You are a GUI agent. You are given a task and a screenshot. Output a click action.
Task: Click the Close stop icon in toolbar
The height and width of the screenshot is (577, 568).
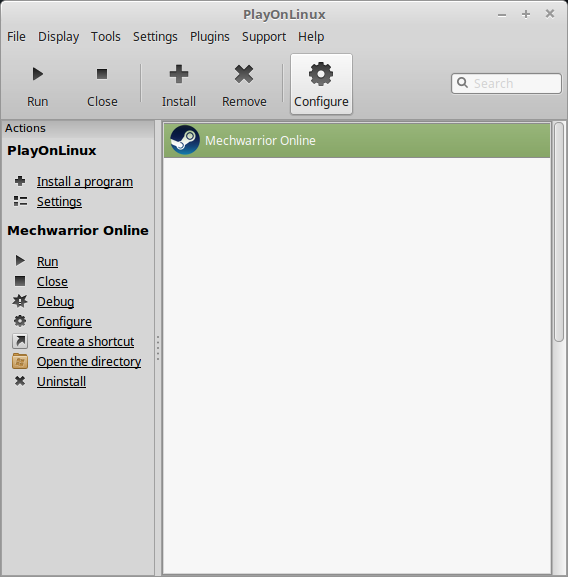point(102,74)
